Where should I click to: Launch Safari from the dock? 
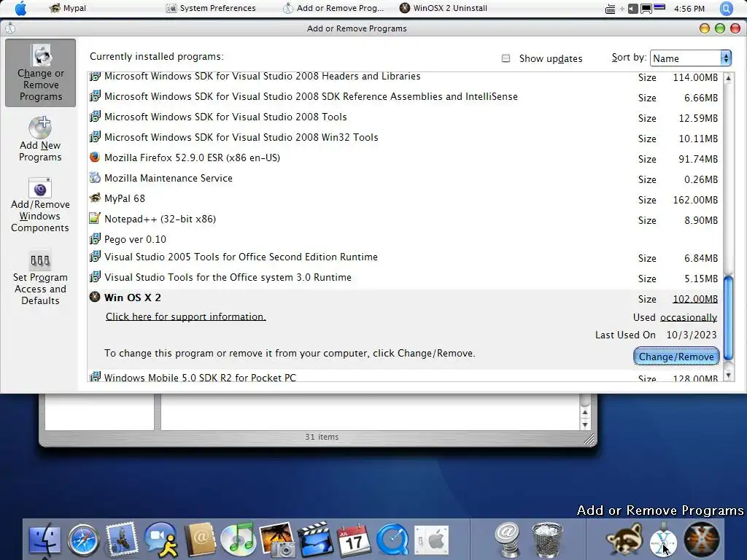(x=83, y=540)
